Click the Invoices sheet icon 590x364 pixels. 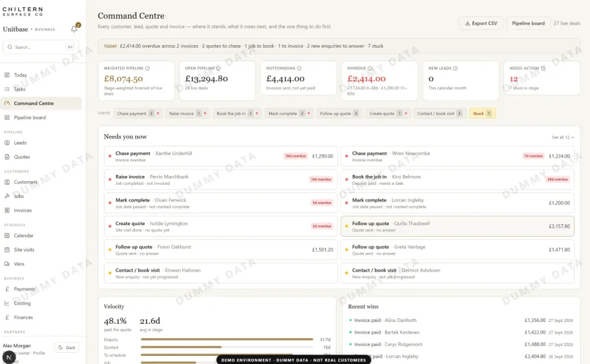point(7,210)
